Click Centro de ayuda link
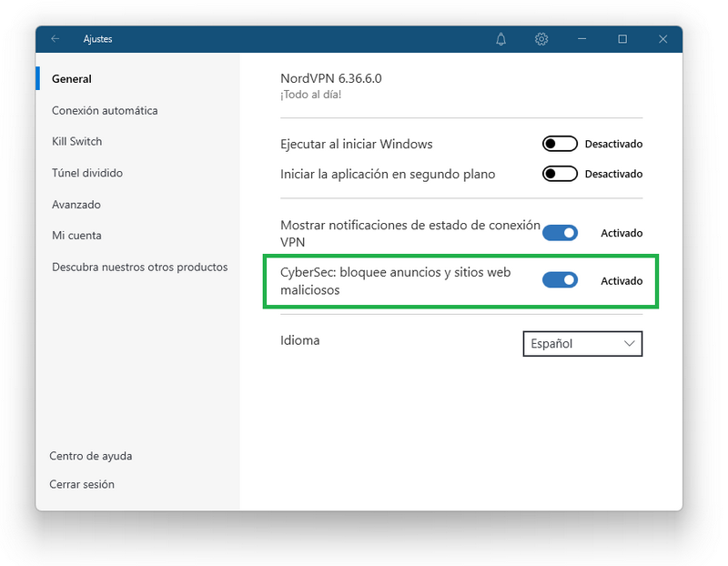Viewport: 728px width, 566px height. (90, 456)
